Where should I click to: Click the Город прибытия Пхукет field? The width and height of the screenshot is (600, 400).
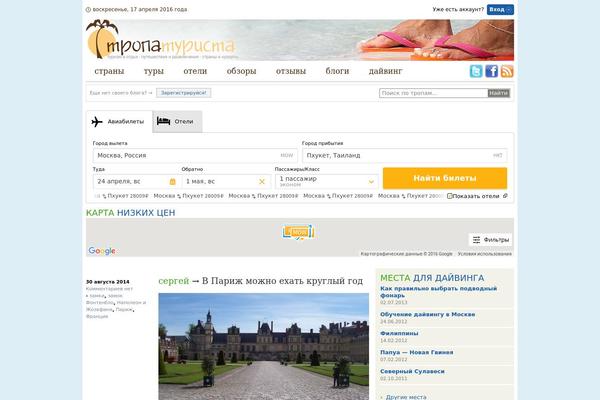point(405,155)
